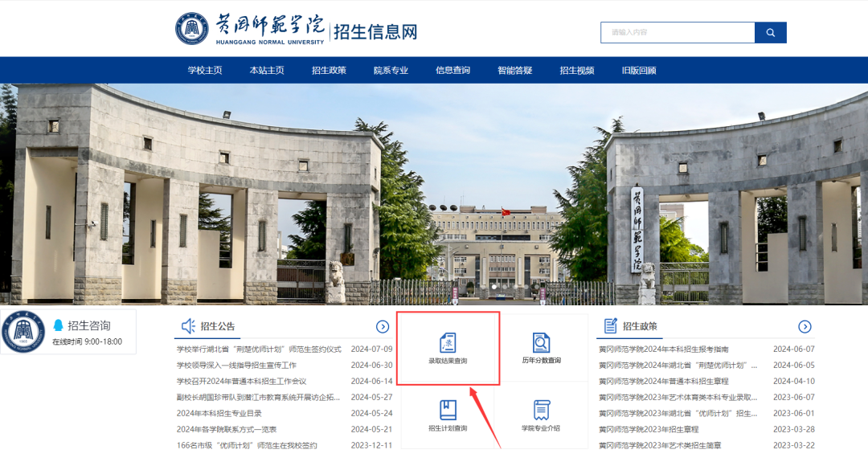
Task: Open 2024年各学院联系方式一览表 announcement
Action: click(227, 429)
